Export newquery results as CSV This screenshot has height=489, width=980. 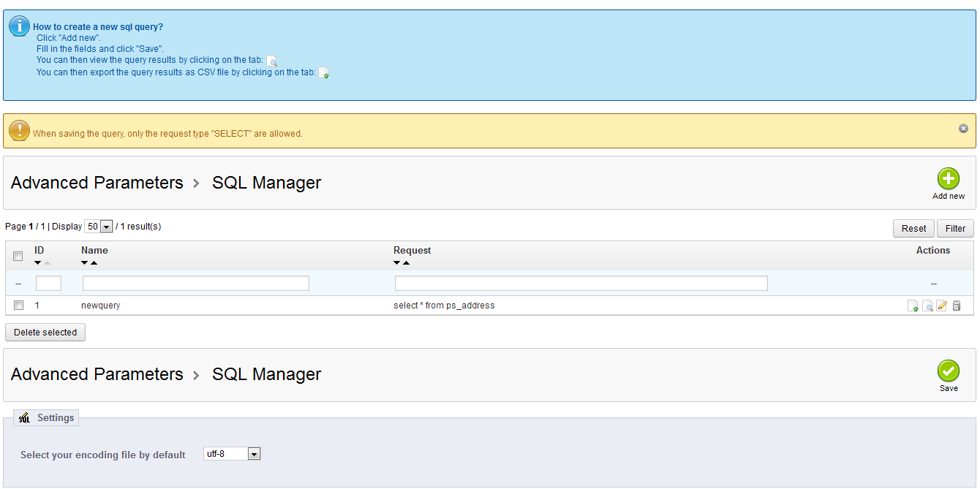tap(913, 306)
